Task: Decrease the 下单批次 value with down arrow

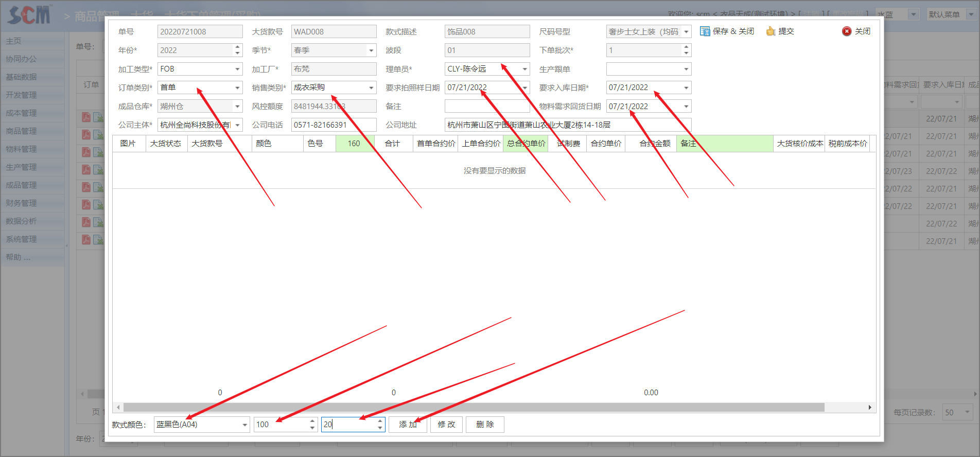Action: (x=686, y=54)
